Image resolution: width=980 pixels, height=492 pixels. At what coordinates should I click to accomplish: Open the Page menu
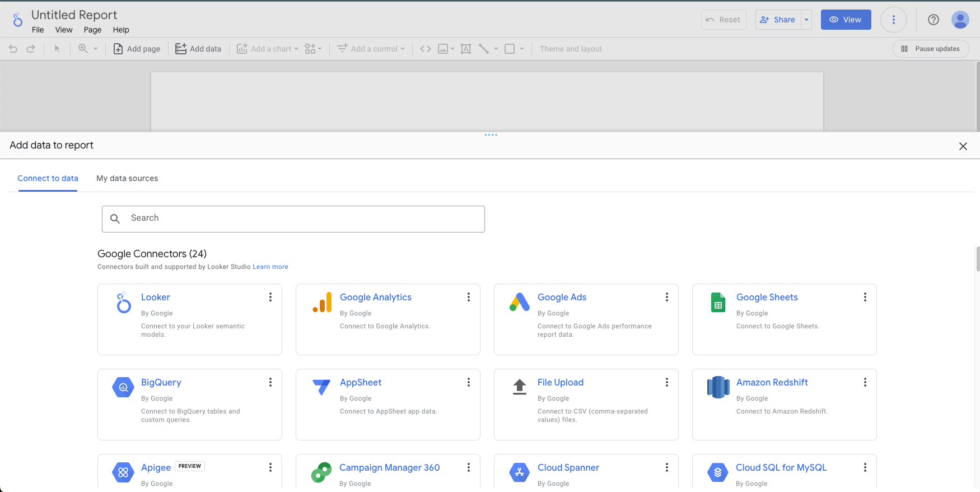92,30
